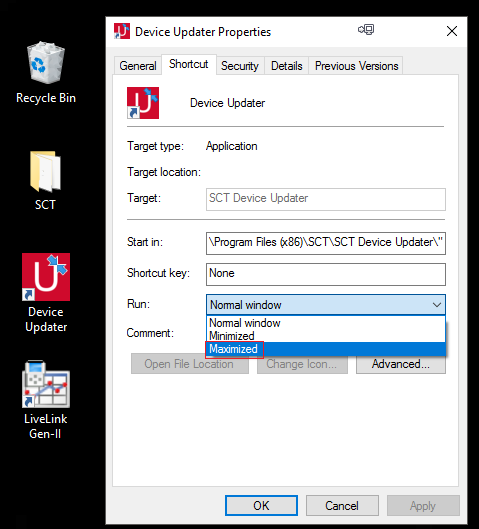Click the Apply button
This screenshot has width=479, height=529.
coord(423,505)
